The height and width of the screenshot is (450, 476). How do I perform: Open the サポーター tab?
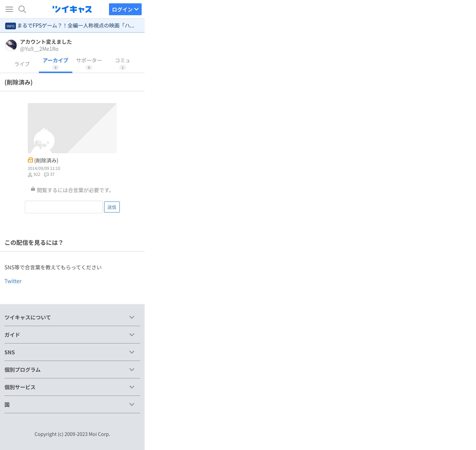[89, 64]
